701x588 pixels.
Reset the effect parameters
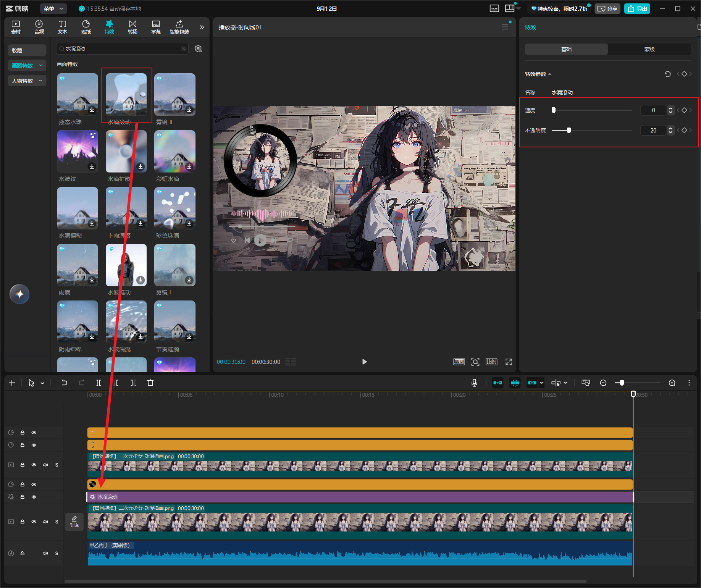click(668, 74)
